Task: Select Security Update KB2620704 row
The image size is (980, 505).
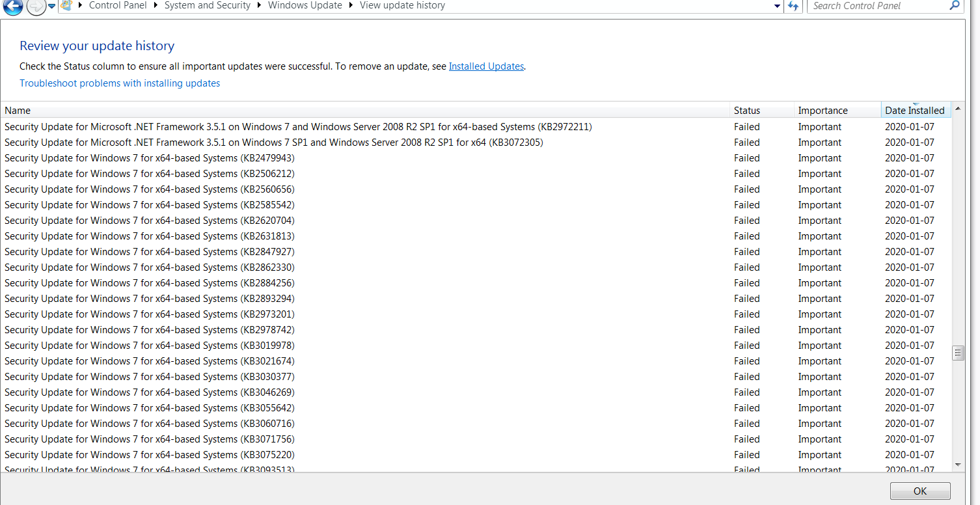Action: tap(476, 221)
